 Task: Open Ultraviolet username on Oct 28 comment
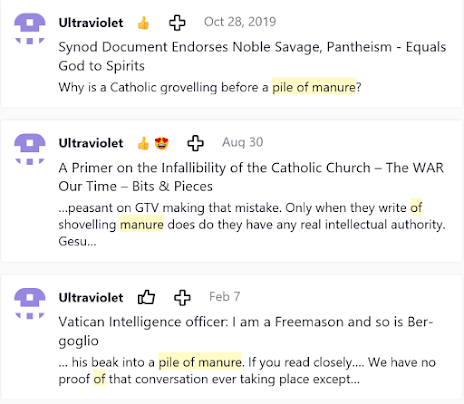[x=91, y=23]
